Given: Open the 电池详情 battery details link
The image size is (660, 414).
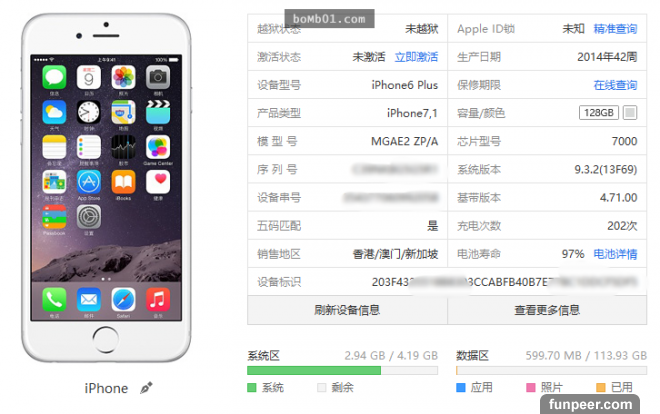Looking at the screenshot, I should (x=615, y=254).
